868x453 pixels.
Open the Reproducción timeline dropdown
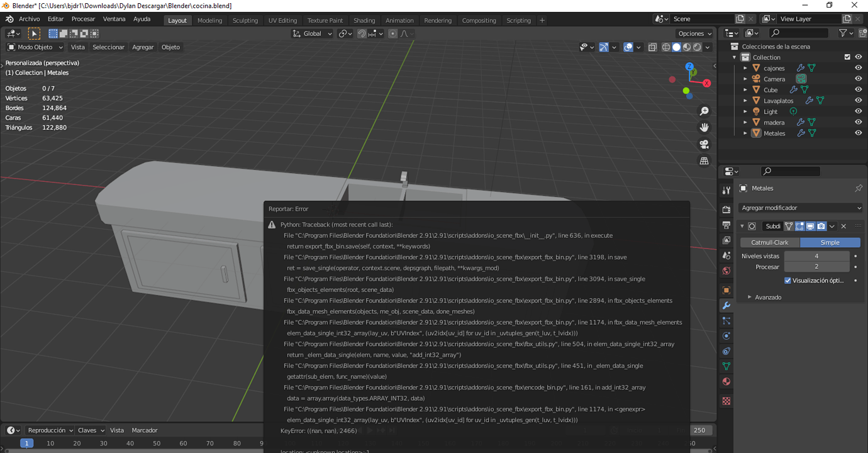point(50,430)
